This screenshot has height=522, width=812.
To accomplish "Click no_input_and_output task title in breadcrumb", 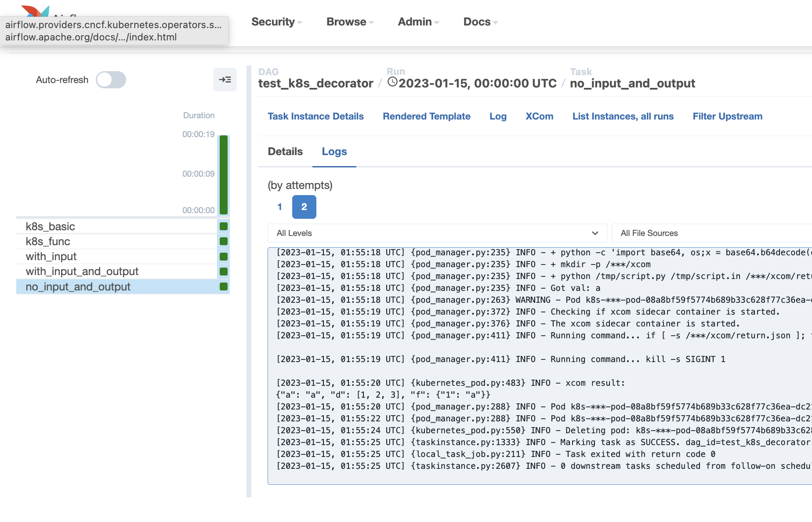I will click(632, 83).
